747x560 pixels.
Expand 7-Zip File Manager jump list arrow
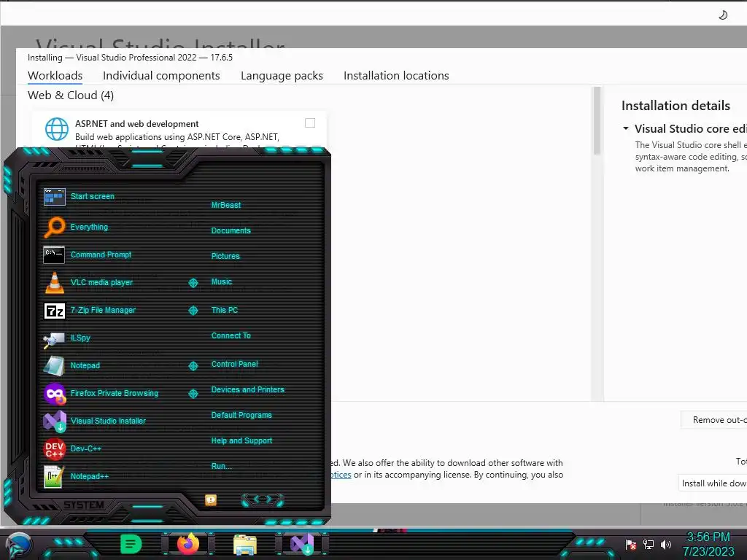click(193, 311)
